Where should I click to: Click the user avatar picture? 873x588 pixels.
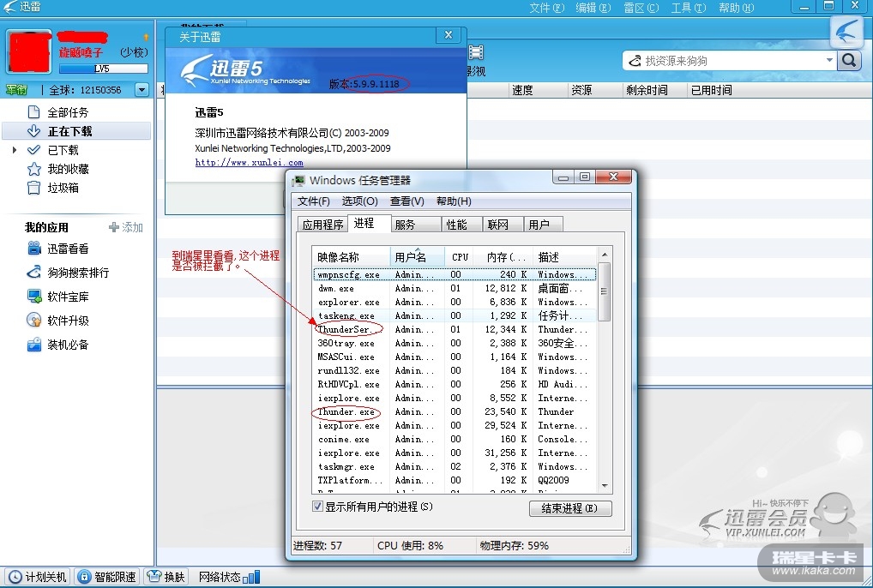click(x=29, y=51)
